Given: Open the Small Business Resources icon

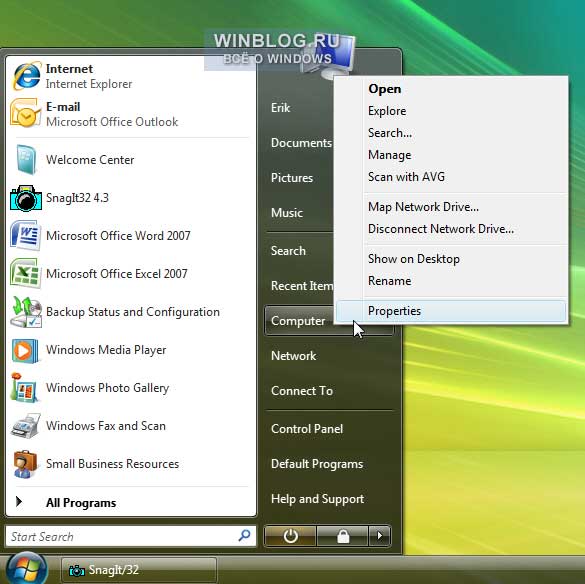Looking at the screenshot, I should 25,464.
